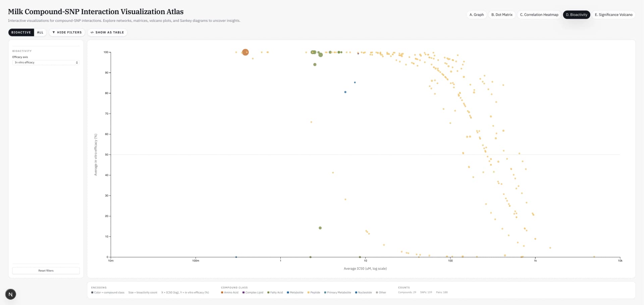Click the In vitro efficacy dropdown arrows
This screenshot has height=305, width=644.
point(77,62)
